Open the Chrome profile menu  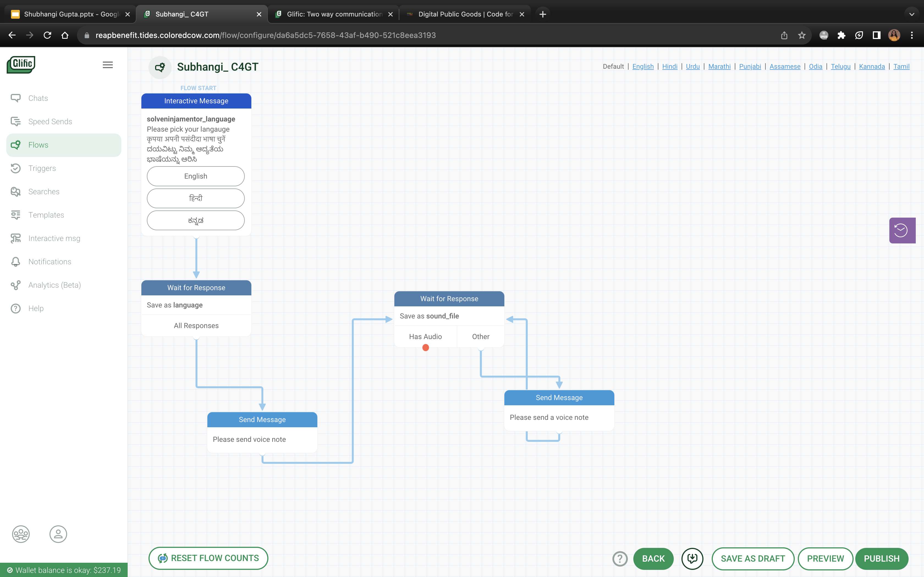coord(894,35)
